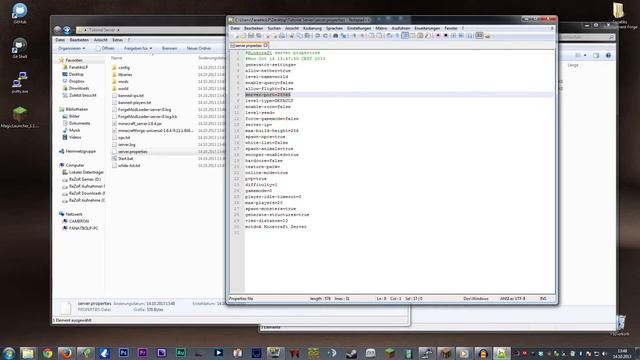Screen dimensions: 640x360
Task: Toggle the preview pane icon in Explorer
Action: 596,55
